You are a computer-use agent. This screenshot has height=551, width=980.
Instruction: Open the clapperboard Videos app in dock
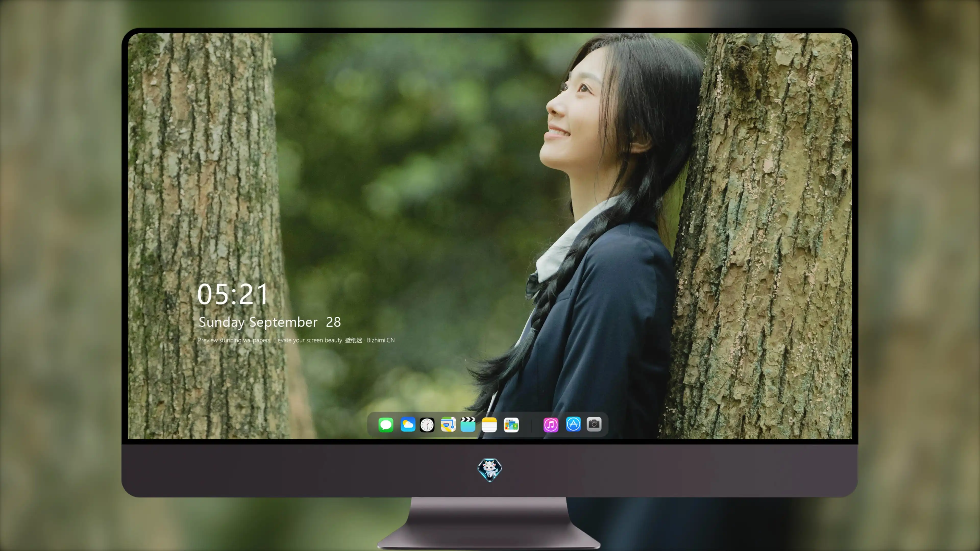coord(468,424)
